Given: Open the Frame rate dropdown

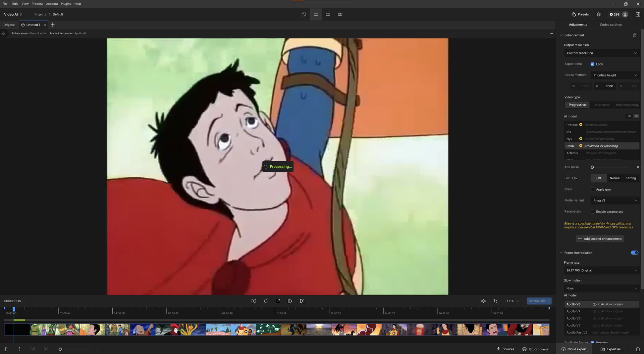Looking at the screenshot, I should pos(602,270).
